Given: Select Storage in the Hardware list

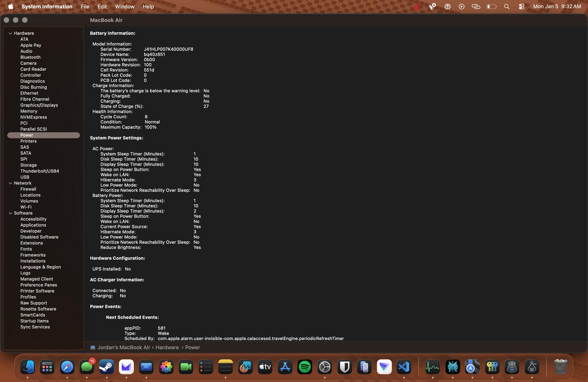Looking at the screenshot, I should [x=28, y=165].
